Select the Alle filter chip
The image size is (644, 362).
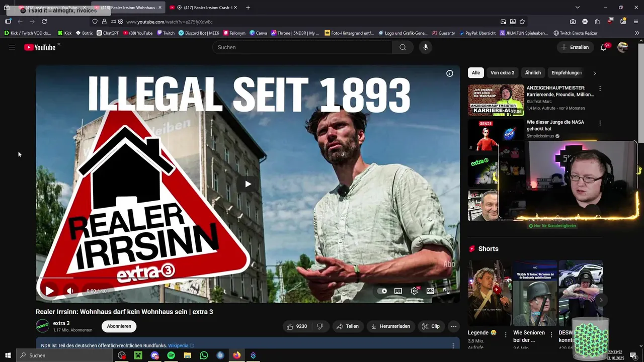pyautogui.click(x=476, y=73)
